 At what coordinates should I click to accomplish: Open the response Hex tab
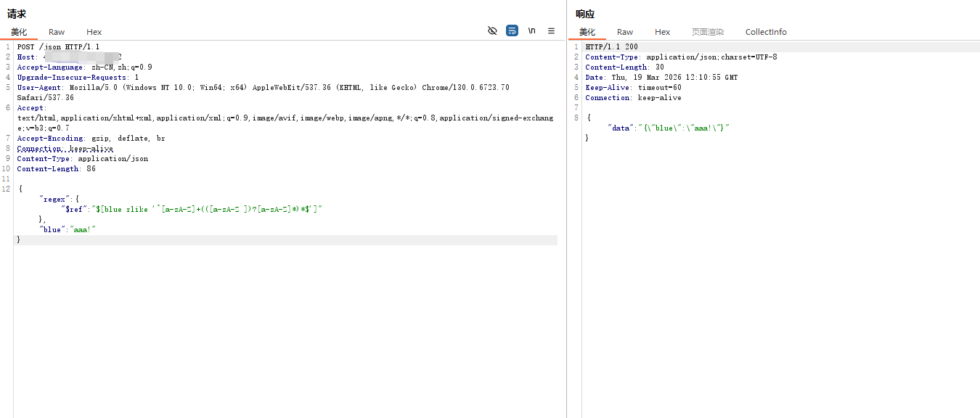point(662,32)
